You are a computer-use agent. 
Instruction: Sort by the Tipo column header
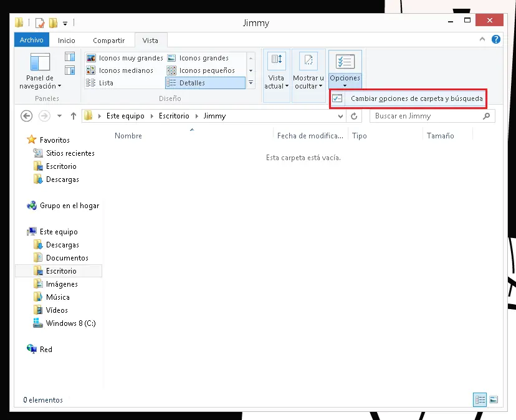[360, 136]
